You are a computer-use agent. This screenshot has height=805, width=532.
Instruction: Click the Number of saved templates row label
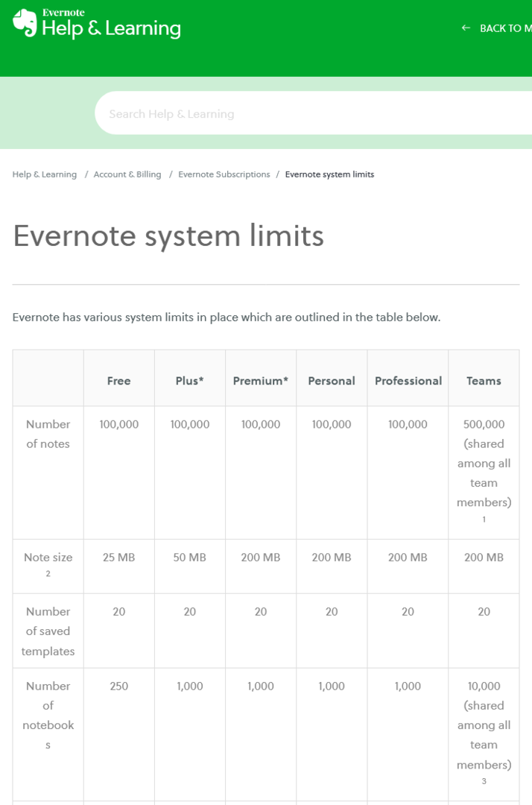coord(48,631)
